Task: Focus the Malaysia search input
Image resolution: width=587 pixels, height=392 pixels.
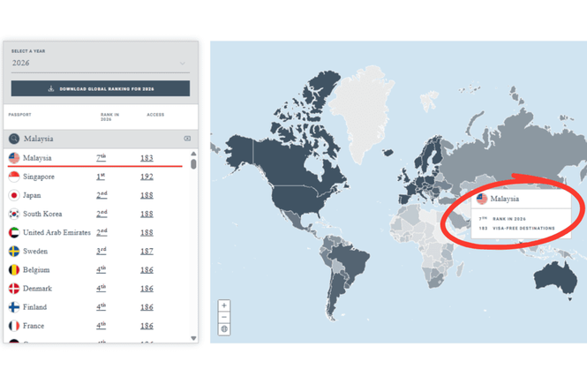Action: click(102, 139)
